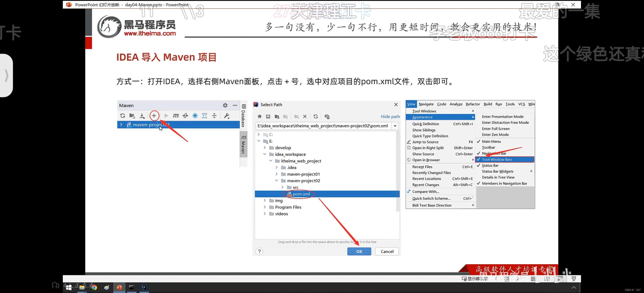
Task: Select Enter Presentation Mode
Action: 505,117
